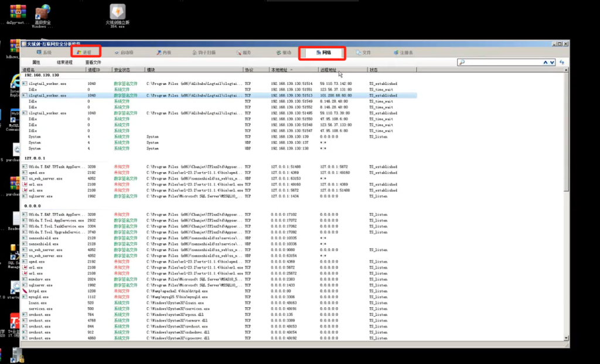Open the 钩子扫描 tab
Screen dimensions: 600x364
point(204,53)
